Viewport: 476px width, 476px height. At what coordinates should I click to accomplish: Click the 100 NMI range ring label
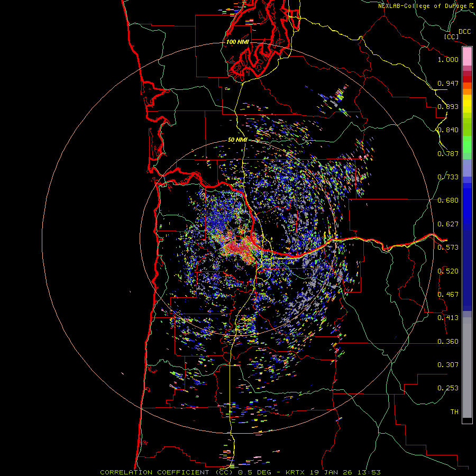(x=237, y=42)
